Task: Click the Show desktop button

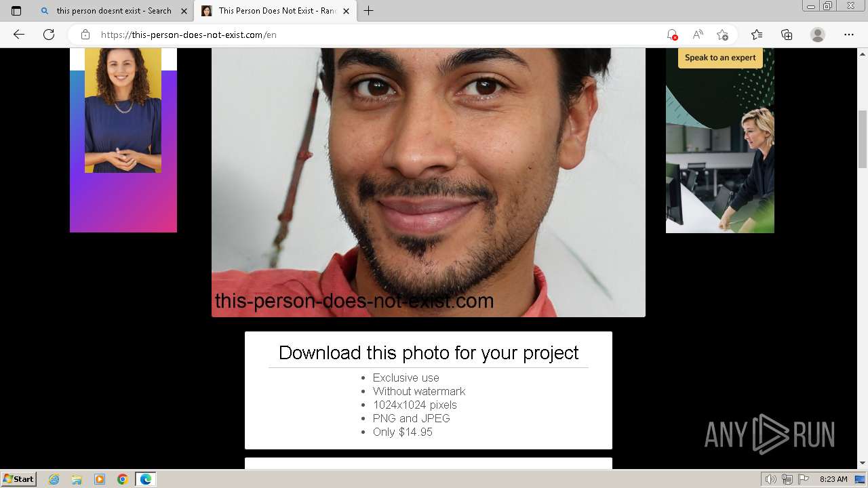Action: (861, 479)
